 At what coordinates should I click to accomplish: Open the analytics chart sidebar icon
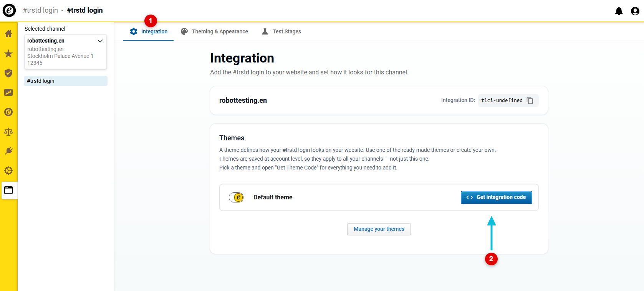pos(8,92)
